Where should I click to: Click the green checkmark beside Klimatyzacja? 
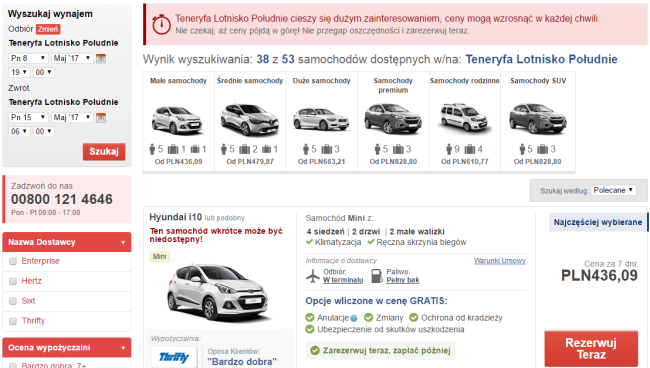[x=309, y=242]
